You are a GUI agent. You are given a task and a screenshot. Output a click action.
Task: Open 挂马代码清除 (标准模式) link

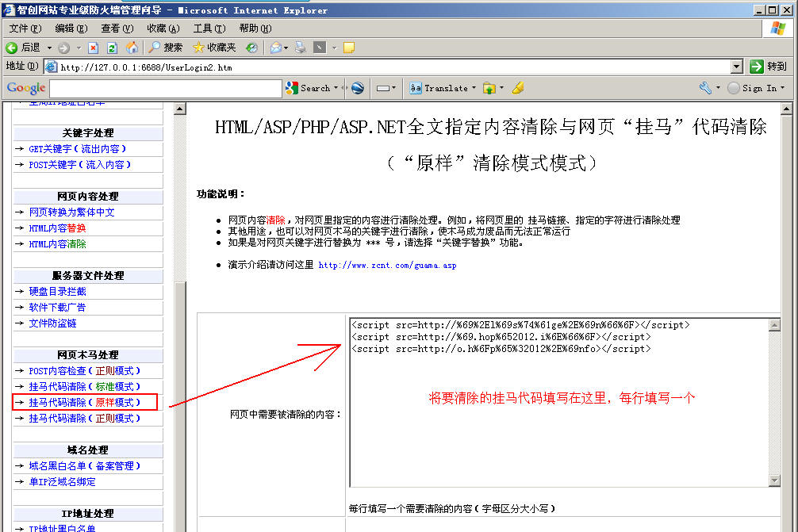85,387
